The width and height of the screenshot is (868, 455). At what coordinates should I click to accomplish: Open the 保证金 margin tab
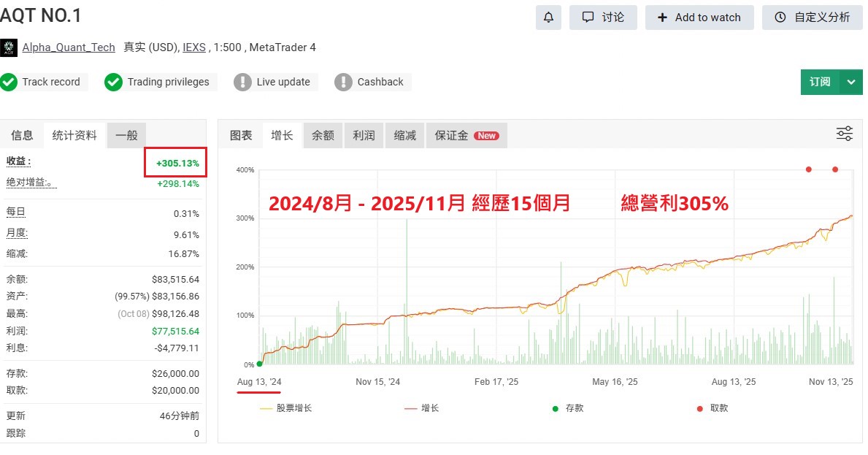point(466,135)
